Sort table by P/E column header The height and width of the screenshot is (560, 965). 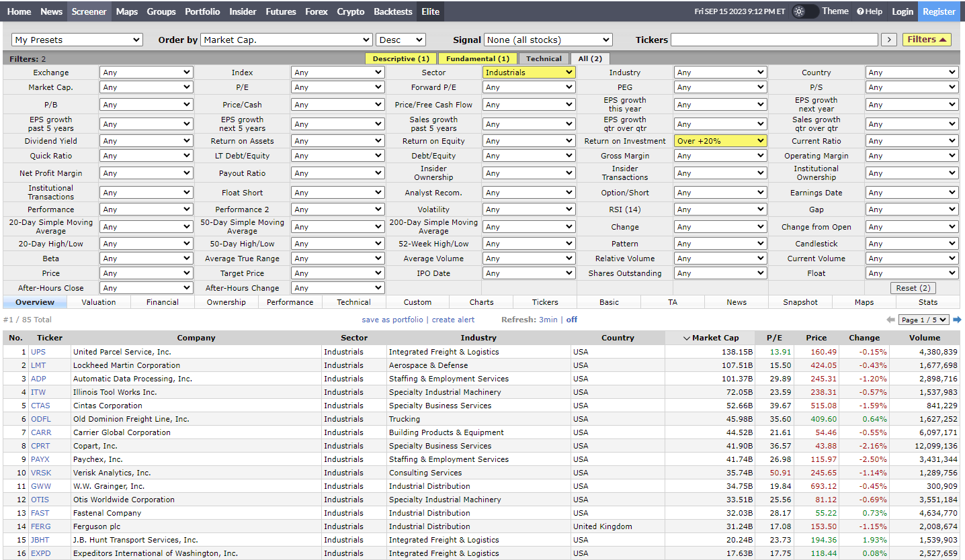pyautogui.click(x=774, y=338)
